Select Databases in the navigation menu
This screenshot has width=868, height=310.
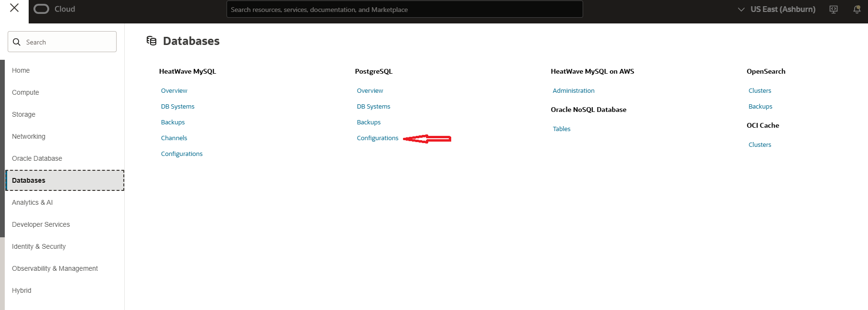point(65,180)
